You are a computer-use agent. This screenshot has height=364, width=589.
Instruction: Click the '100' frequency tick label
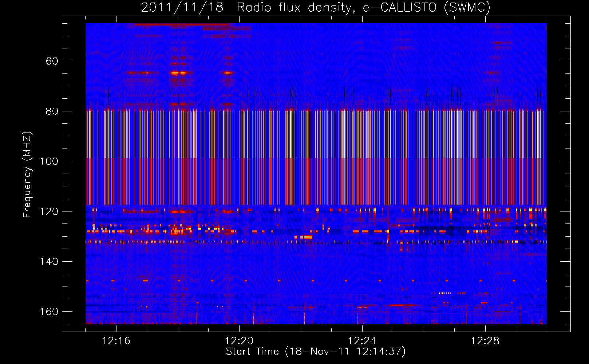tap(49, 161)
